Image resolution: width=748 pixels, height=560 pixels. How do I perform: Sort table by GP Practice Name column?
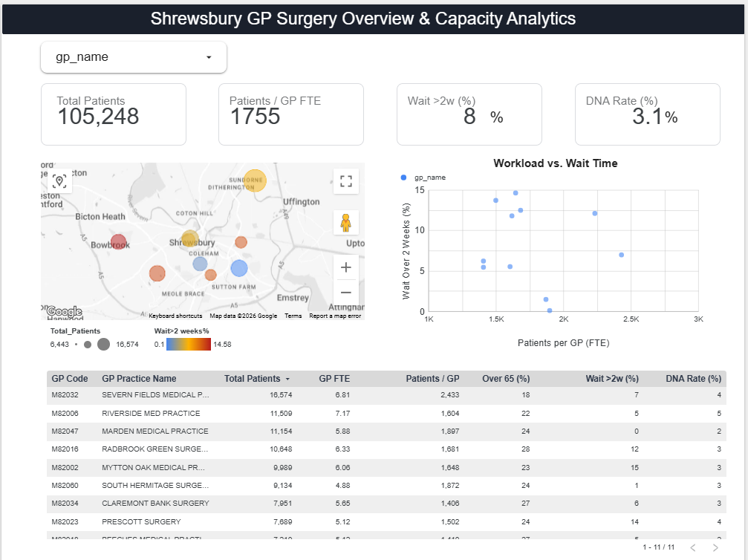click(139, 379)
